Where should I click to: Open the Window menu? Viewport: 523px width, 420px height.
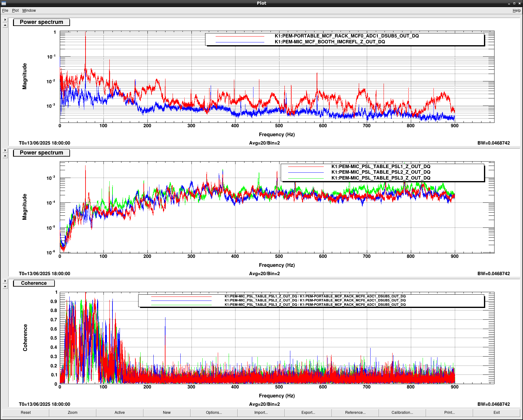29,11
